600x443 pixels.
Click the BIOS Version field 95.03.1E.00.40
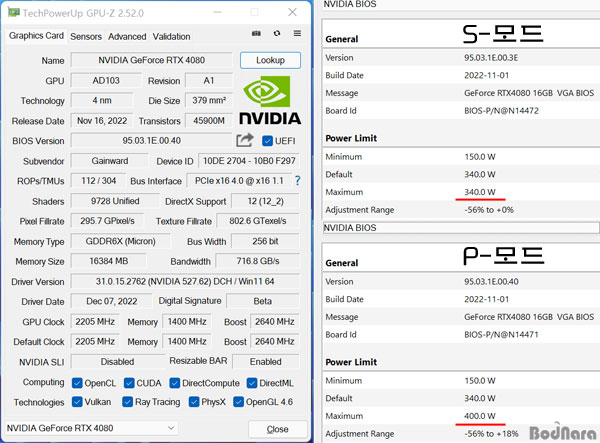pos(152,140)
